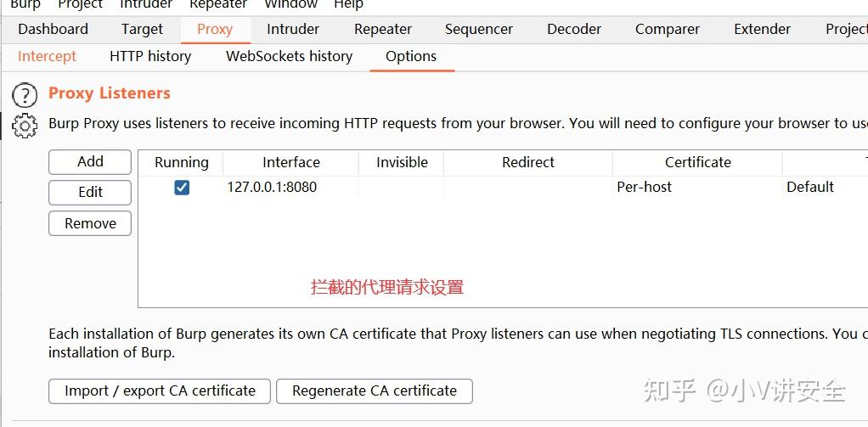Click the Add listener button
Screen dimensions: 868x427
click(x=90, y=161)
